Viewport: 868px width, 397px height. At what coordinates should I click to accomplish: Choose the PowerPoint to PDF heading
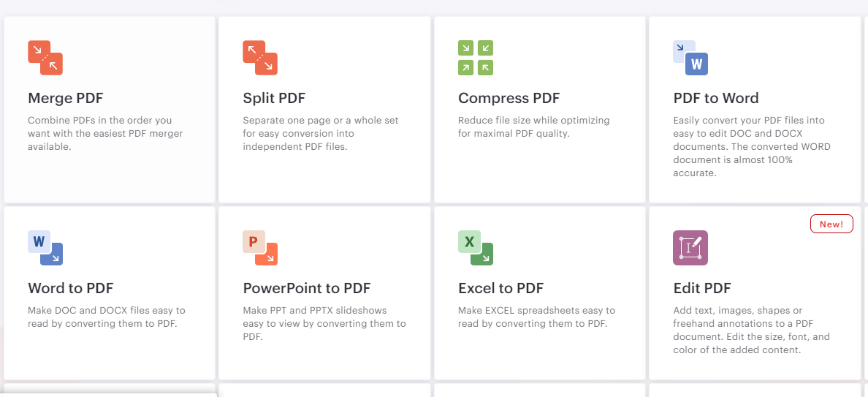pos(307,289)
